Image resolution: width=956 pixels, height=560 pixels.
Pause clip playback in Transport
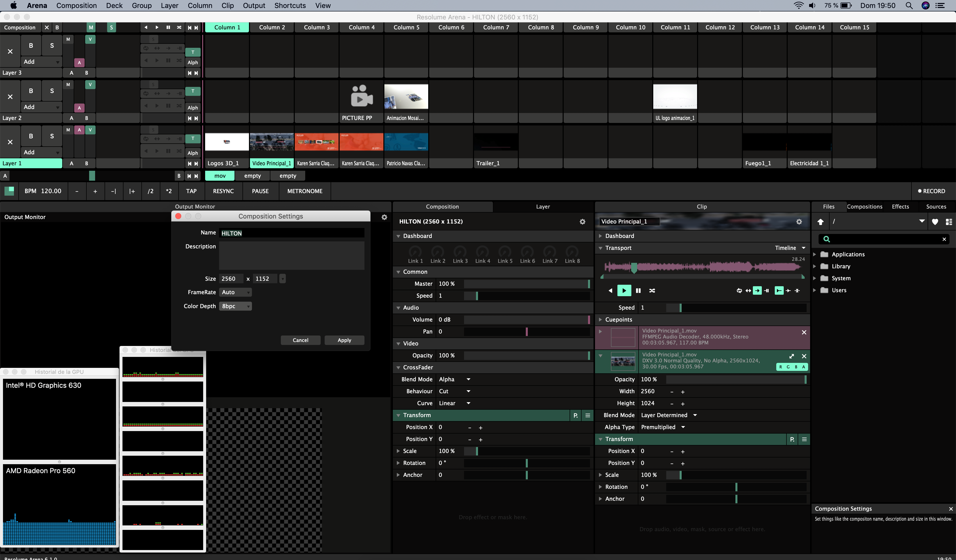(638, 290)
